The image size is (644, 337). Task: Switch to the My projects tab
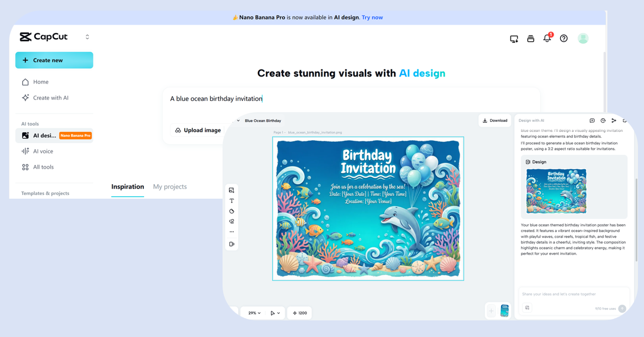[x=170, y=186]
